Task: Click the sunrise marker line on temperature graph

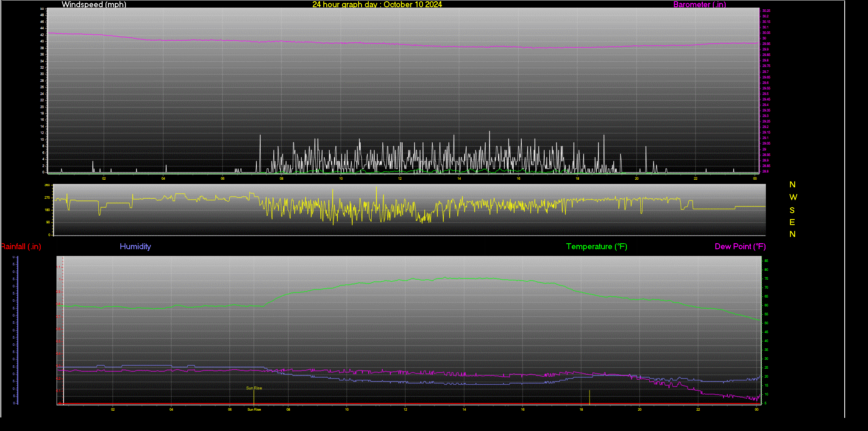Action: [254, 397]
